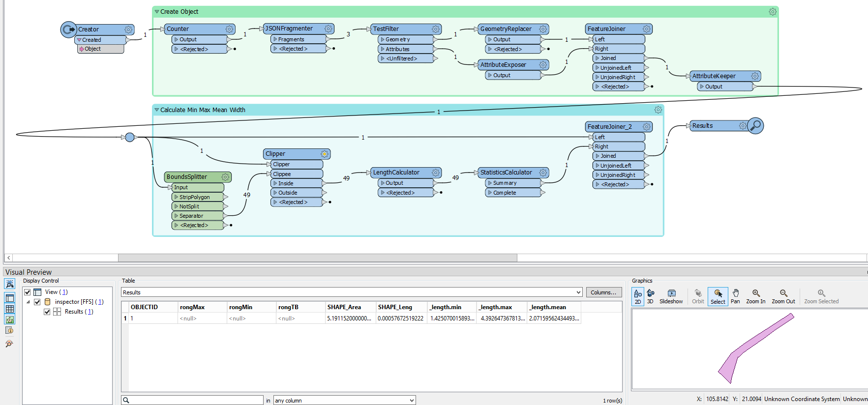Image resolution: width=868 pixels, height=405 pixels.
Task: Uncheck the inspector [FFS] checkbox
Action: click(37, 302)
